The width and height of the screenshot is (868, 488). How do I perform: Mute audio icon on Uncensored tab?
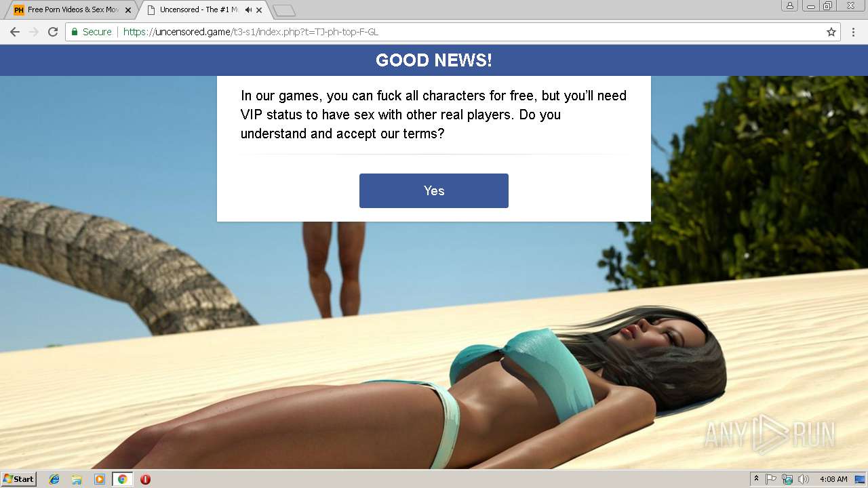coord(248,10)
